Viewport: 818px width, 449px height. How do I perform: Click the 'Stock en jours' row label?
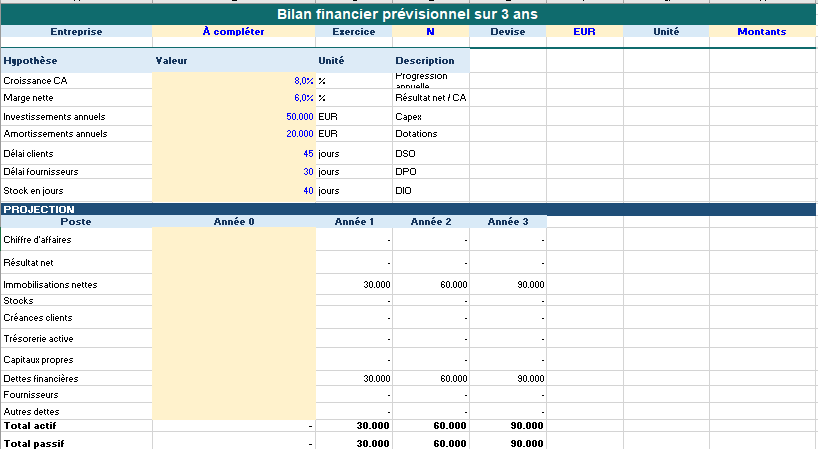pyautogui.click(x=76, y=190)
